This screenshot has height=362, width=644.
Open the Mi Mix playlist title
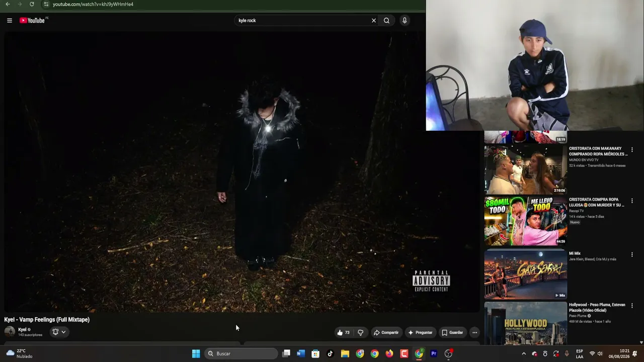tap(575, 253)
